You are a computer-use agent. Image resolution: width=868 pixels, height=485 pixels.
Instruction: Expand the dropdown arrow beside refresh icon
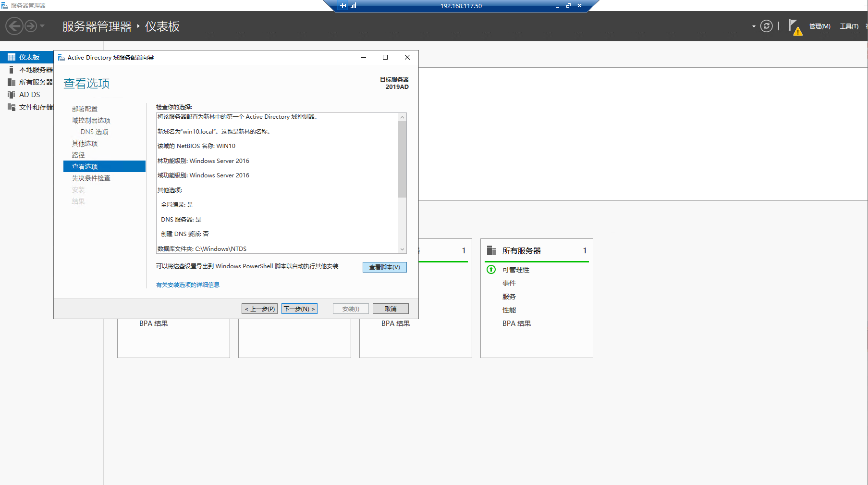754,26
